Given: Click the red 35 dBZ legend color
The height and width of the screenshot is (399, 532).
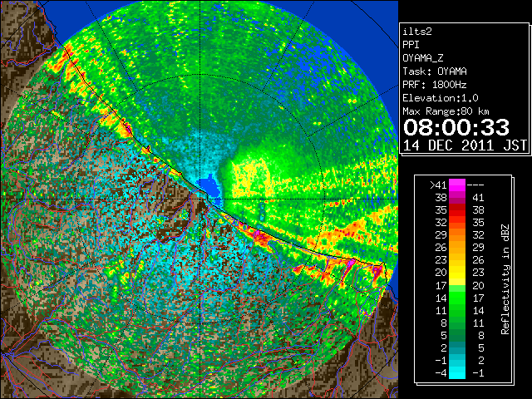Looking at the screenshot, I should point(457,209).
